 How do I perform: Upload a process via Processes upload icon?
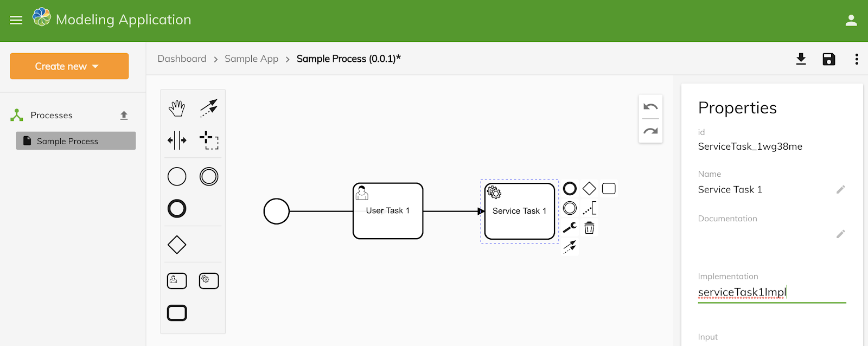[124, 115]
